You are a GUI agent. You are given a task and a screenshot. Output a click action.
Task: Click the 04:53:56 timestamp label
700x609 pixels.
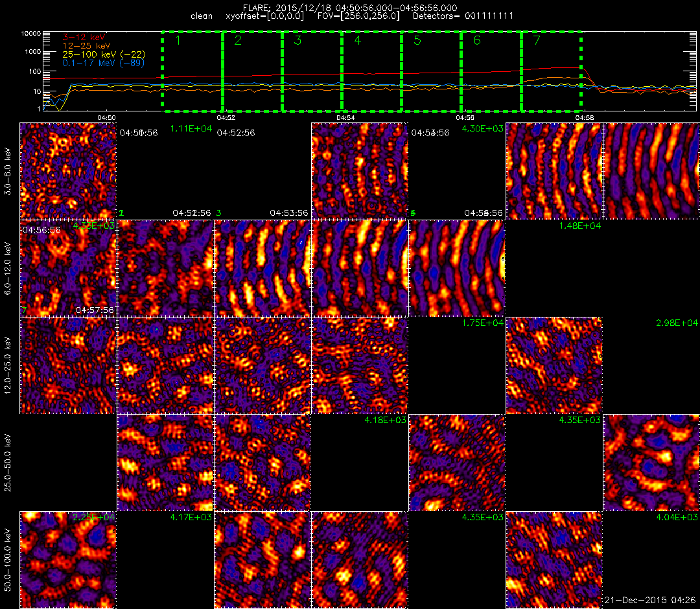point(289,213)
